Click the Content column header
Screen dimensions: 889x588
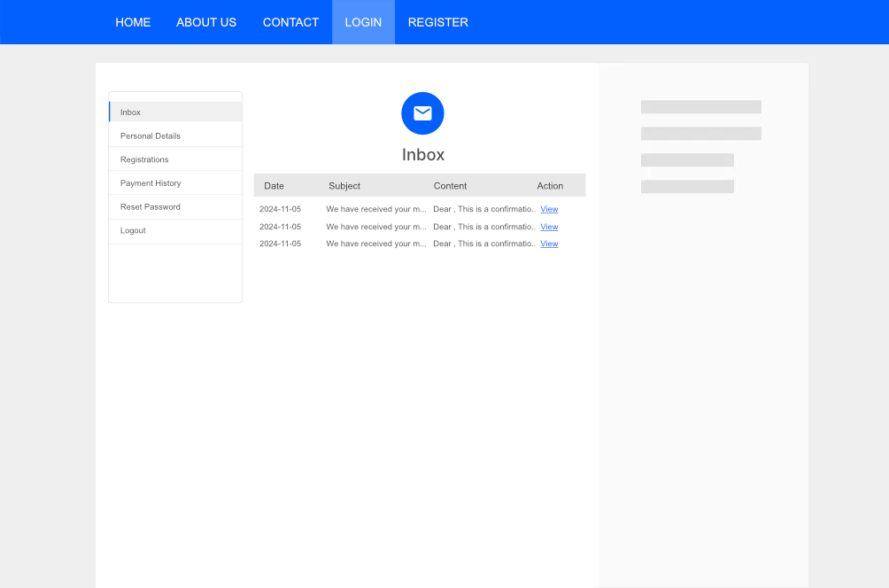(450, 186)
